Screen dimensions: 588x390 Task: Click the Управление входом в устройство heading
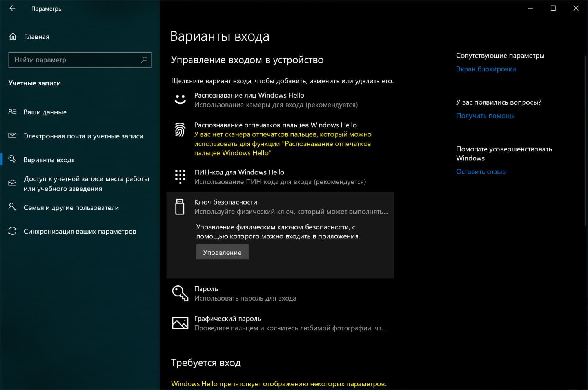pos(247,60)
